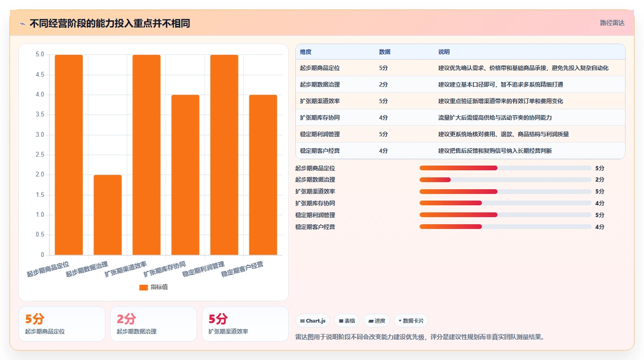Screen dimensions: 644x360
Task: Click the 起步期商品定位 progress bar
Action: (506, 168)
